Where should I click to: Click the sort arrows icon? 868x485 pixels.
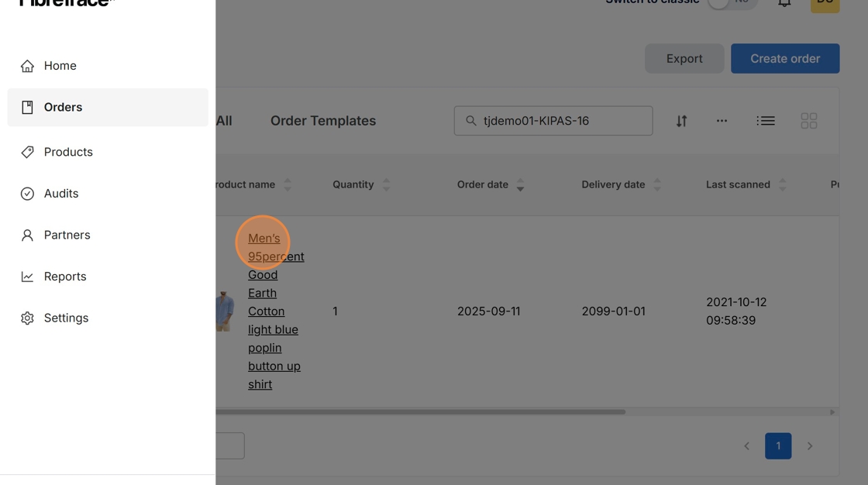click(681, 121)
